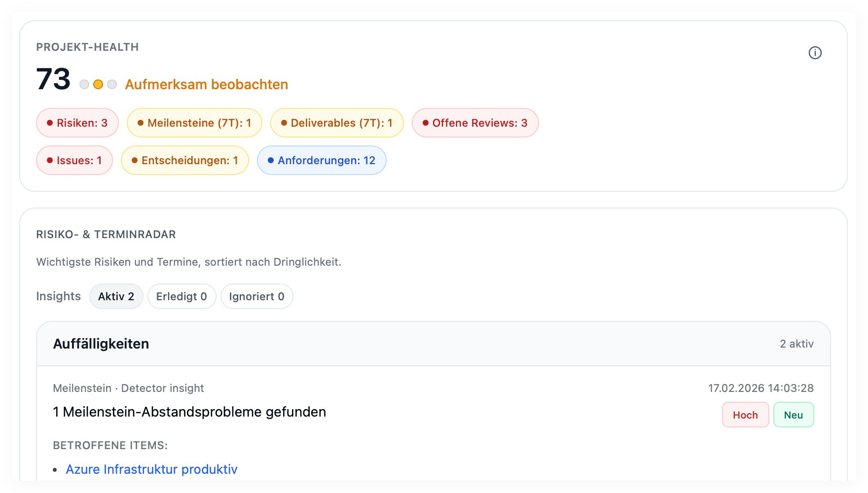Toggle the Erledigt 0 filter

(x=181, y=296)
